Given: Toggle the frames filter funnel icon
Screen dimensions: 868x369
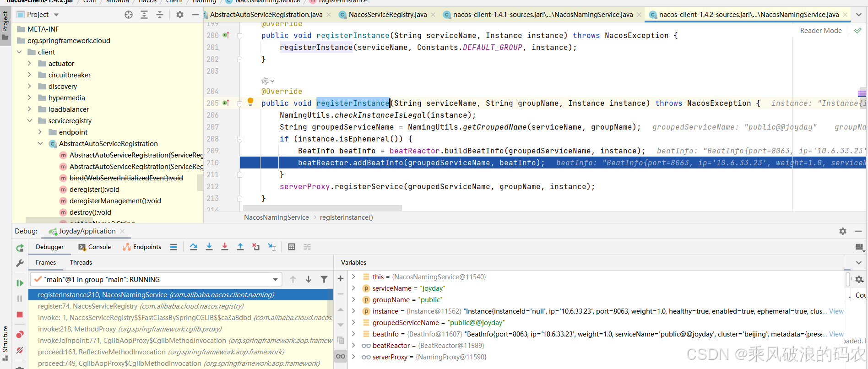Looking at the screenshot, I should pos(324,279).
